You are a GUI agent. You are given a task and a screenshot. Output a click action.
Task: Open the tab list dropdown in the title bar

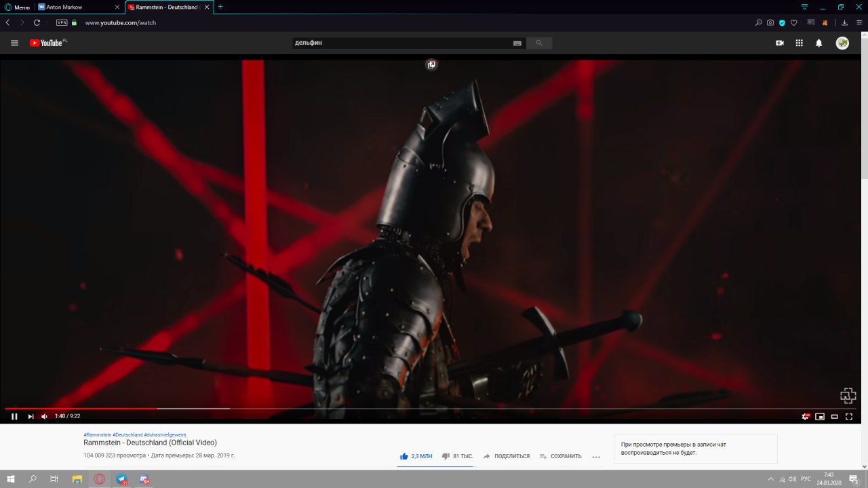[x=804, y=7]
